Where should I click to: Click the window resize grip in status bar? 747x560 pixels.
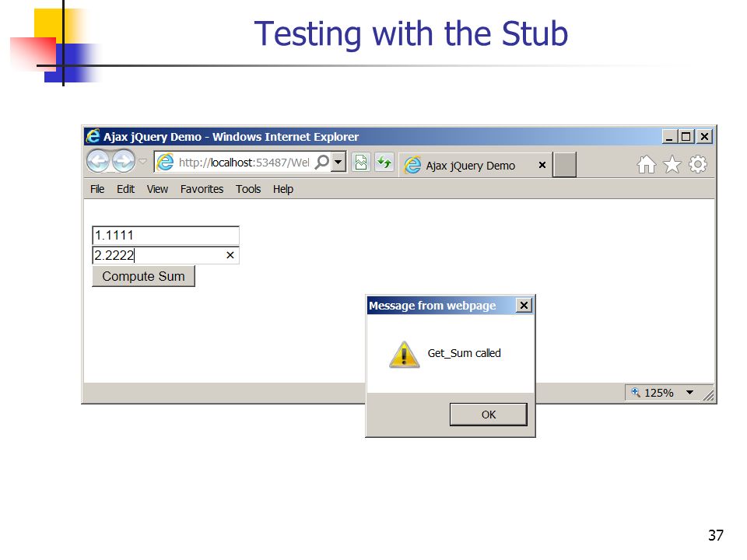pos(708,394)
